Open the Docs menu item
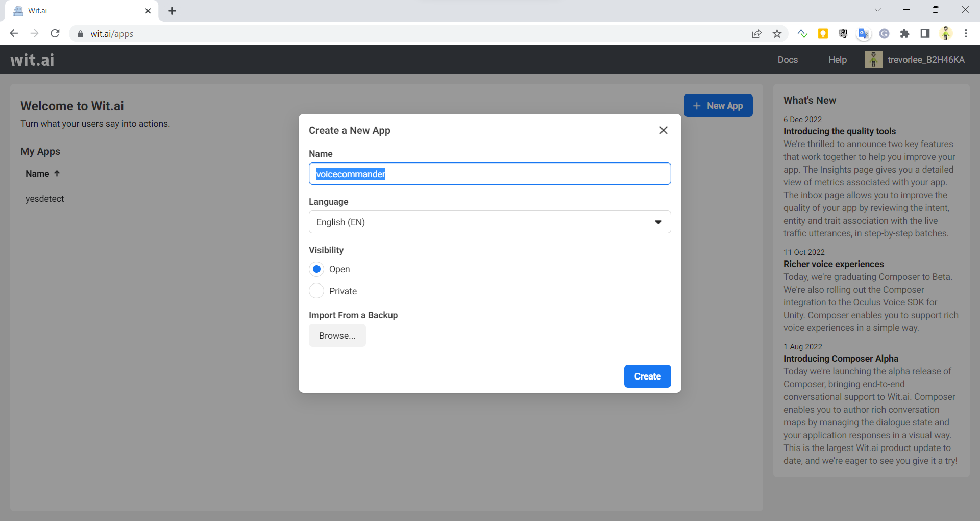The image size is (980, 521). point(788,60)
